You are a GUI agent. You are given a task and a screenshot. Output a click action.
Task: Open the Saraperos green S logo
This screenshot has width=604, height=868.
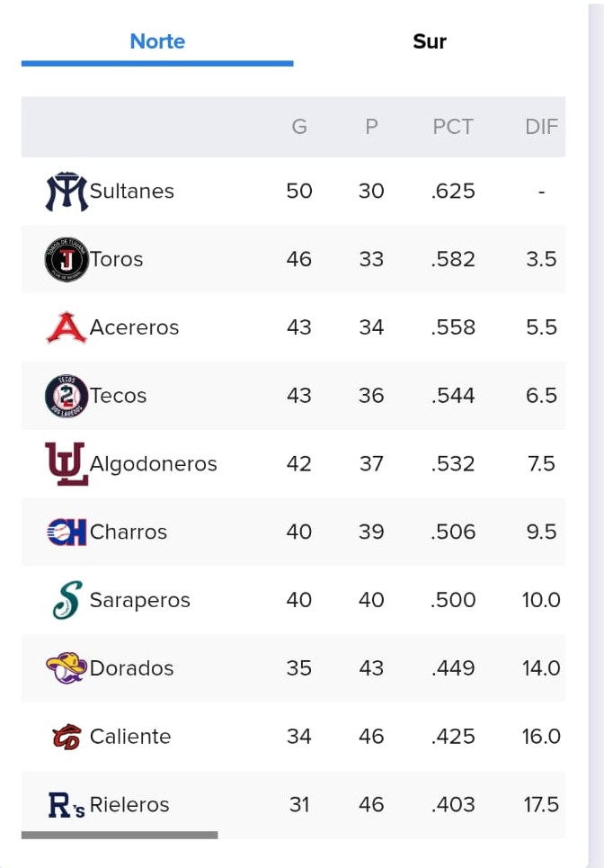pos(67,600)
